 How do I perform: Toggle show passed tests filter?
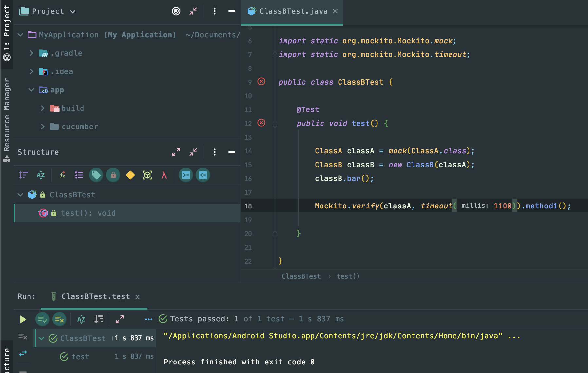43,319
